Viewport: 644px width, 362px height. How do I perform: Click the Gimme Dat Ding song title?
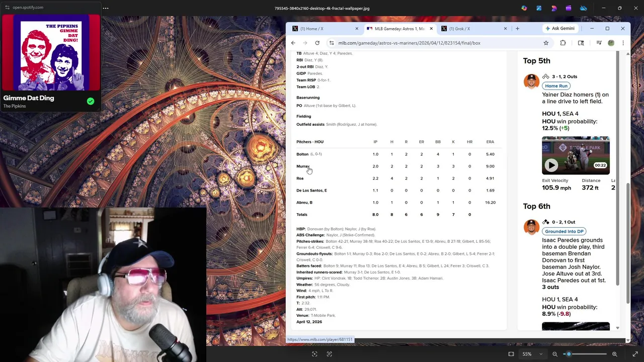[29, 98]
